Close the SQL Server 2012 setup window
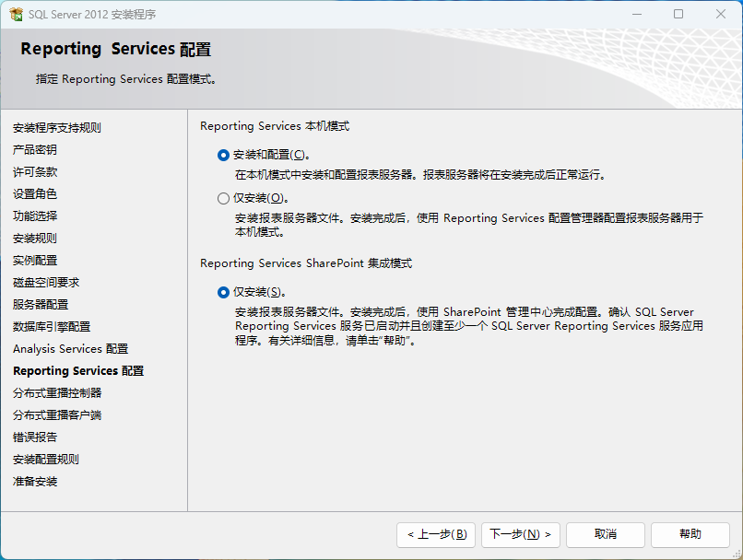The height and width of the screenshot is (560, 743). point(721,14)
